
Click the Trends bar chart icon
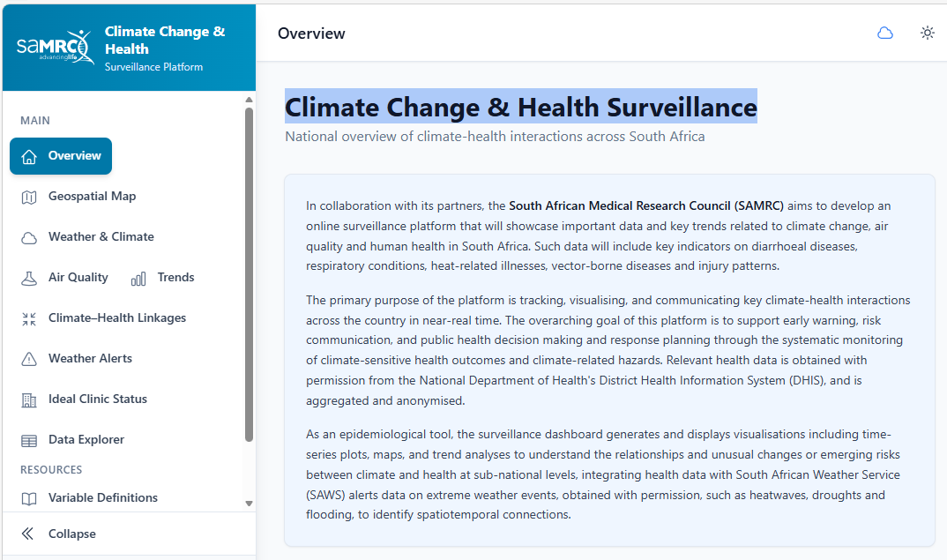138,278
